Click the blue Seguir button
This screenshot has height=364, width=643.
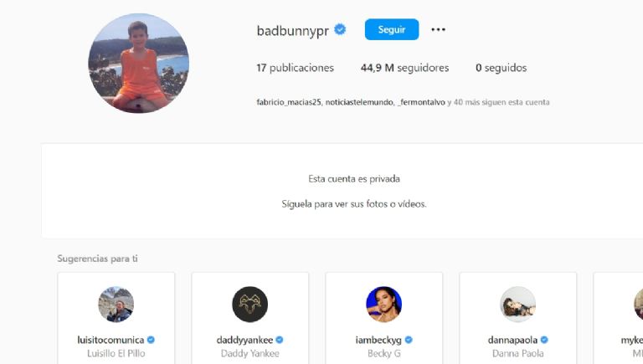click(392, 29)
